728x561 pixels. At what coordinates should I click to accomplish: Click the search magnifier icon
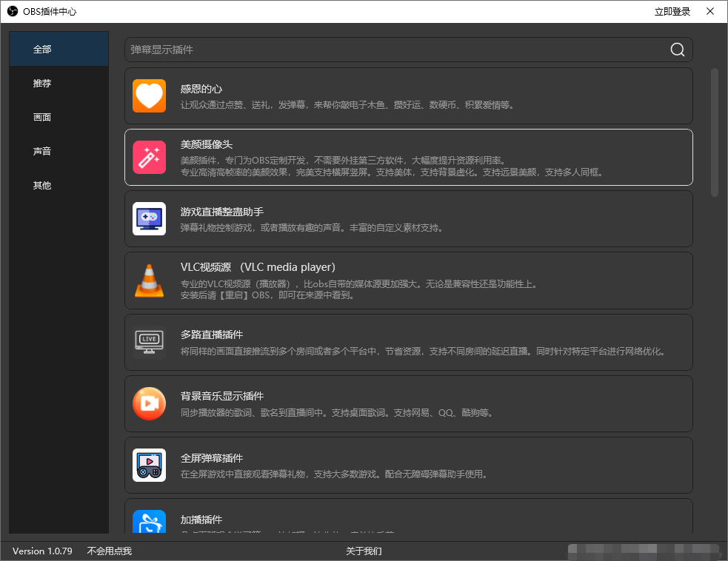pyautogui.click(x=678, y=50)
